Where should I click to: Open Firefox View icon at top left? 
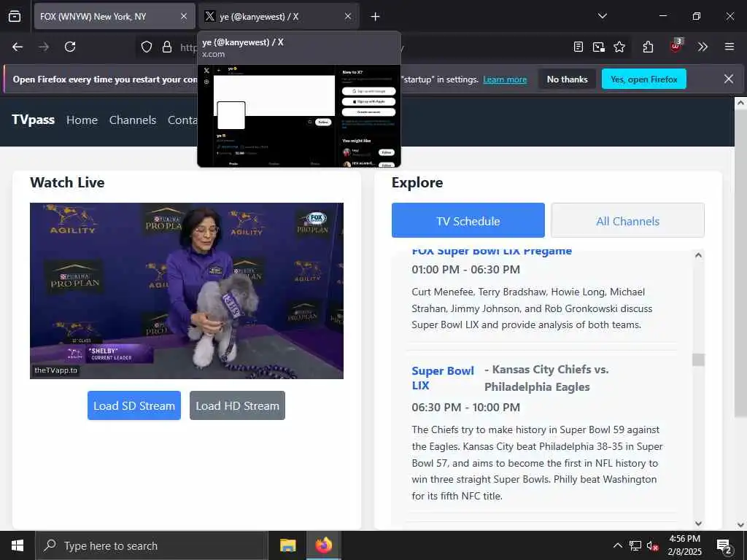15,17
